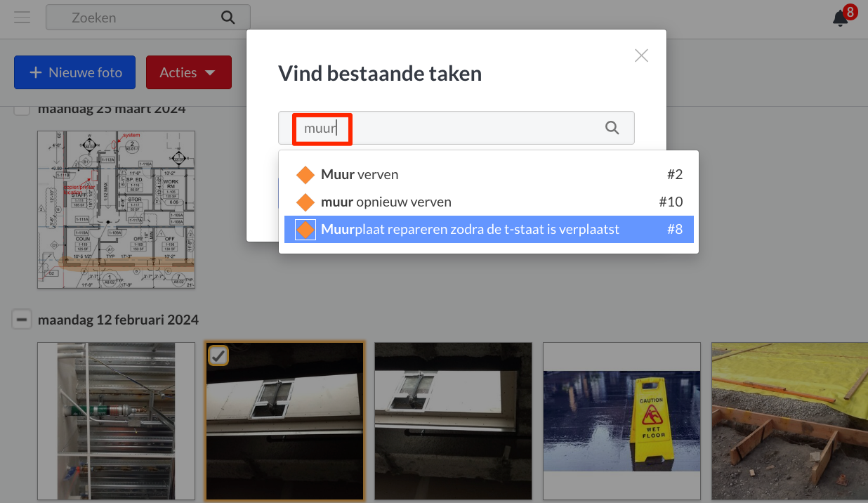Viewport: 868px width, 503px height.
Task: Click the magnifier icon in the Zoeken bar
Action: click(228, 17)
